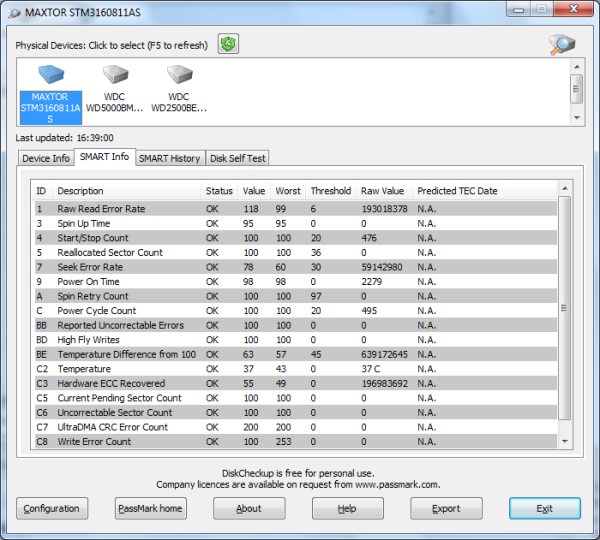Select the UltraDMA CRC Error Count row
Image resolution: width=600 pixels, height=540 pixels.
click(x=295, y=427)
